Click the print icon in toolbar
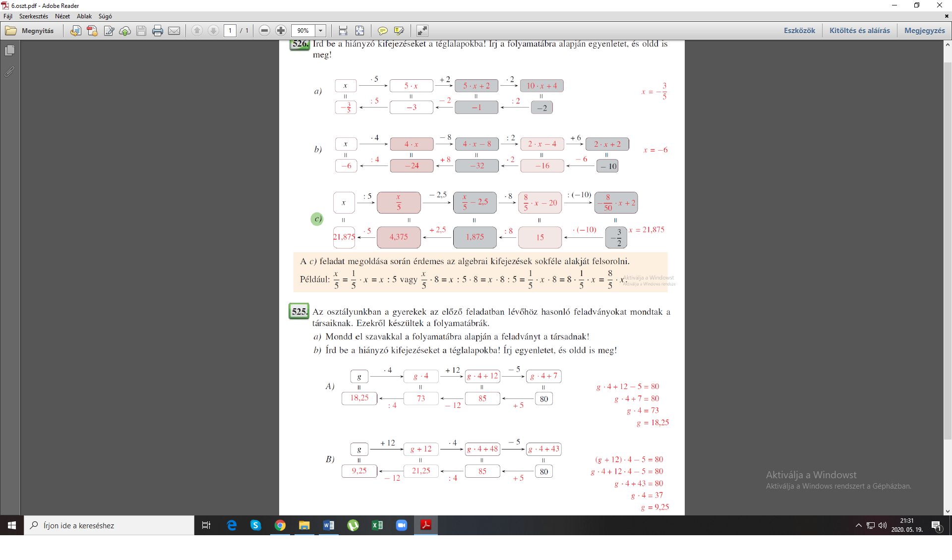Viewport: 952px width, 560px height. point(158,31)
